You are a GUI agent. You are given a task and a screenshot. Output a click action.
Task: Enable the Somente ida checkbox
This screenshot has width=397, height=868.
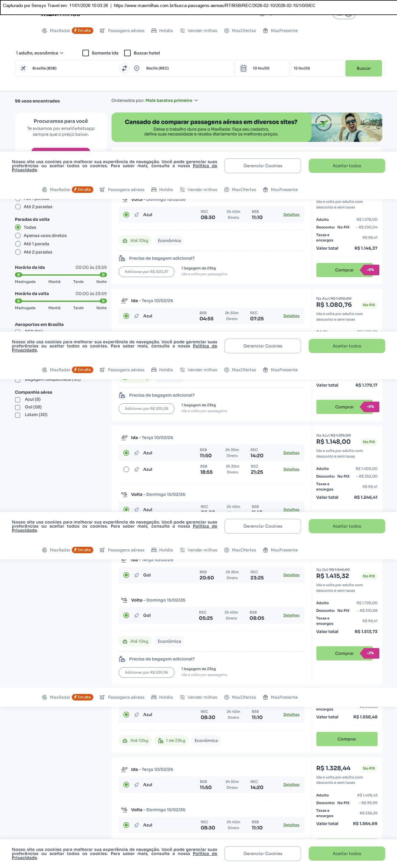(86, 53)
